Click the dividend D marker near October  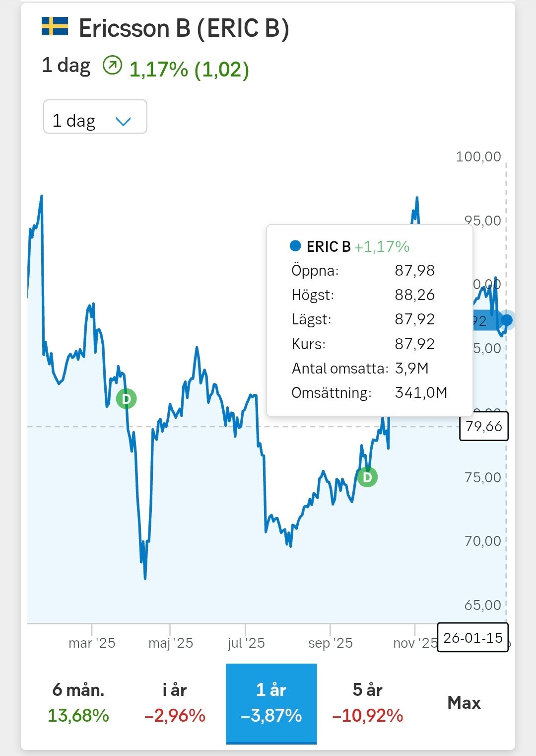(x=367, y=477)
